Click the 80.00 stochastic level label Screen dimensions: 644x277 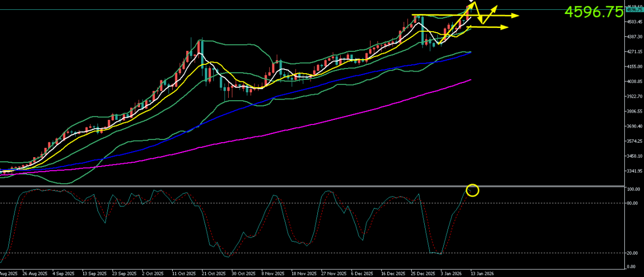click(632, 203)
